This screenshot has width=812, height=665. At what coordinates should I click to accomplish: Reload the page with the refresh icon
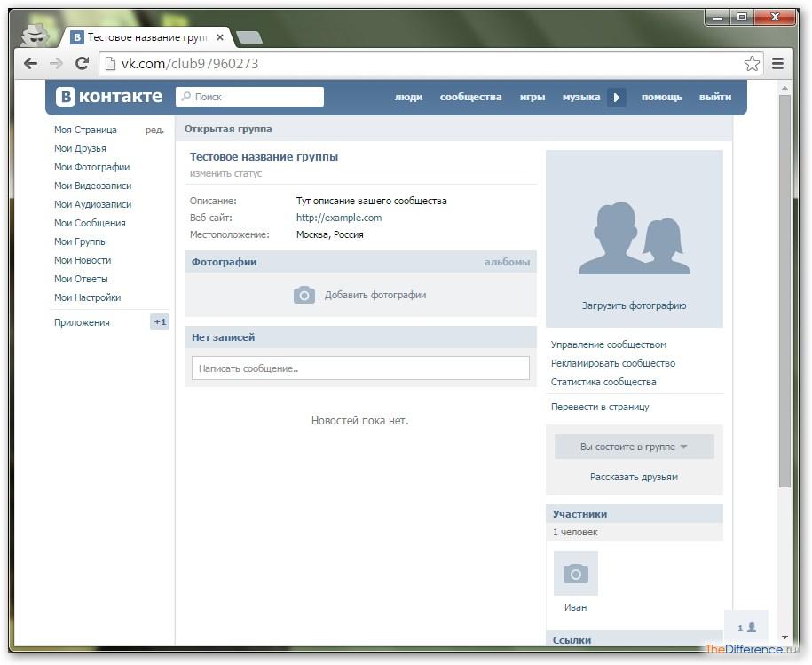(82, 63)
